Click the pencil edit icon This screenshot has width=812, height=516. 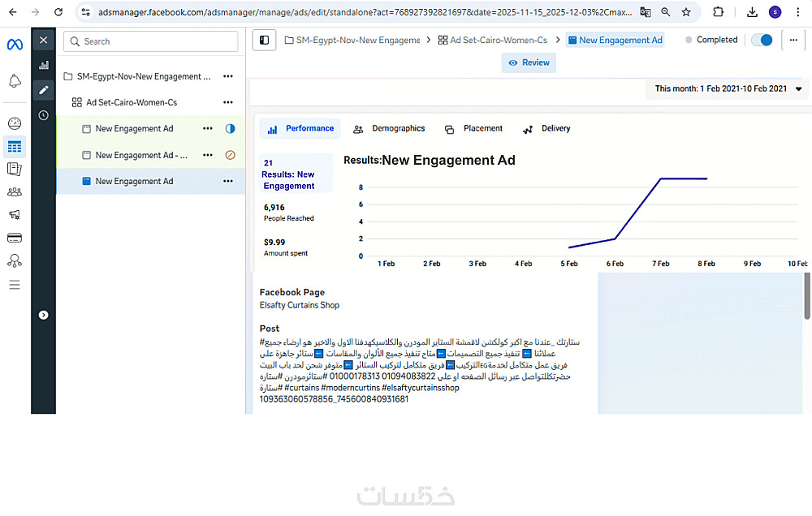[x=44, y=89]
